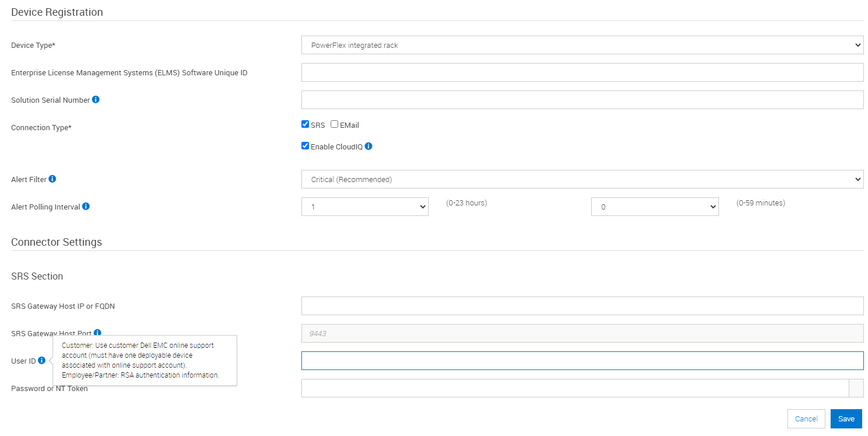Click the Alert Polling Interval info icon
The image size is (868, 436).
pyautogui.click(x=86, y=206)
